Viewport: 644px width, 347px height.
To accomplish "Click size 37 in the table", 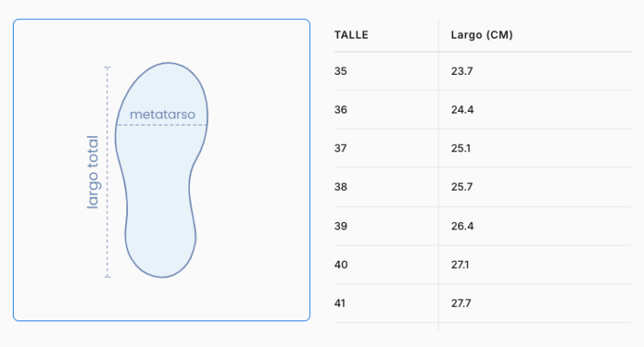I will click(341, 148).
